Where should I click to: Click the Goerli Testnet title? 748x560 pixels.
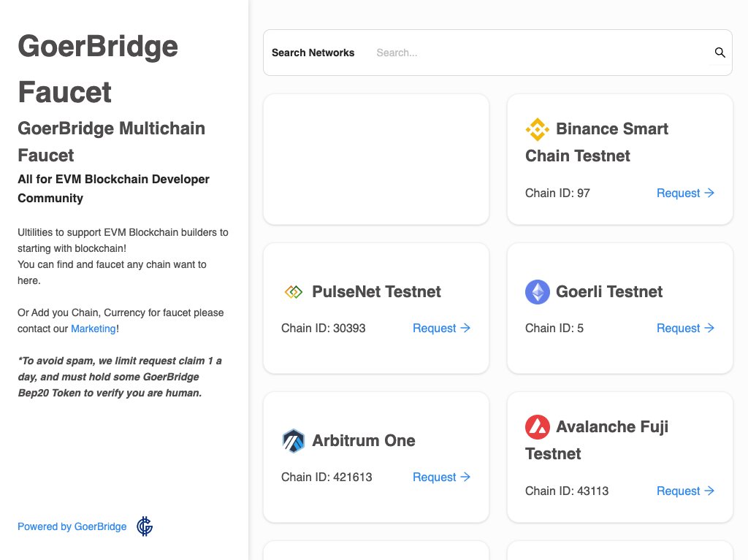(609, 291)
